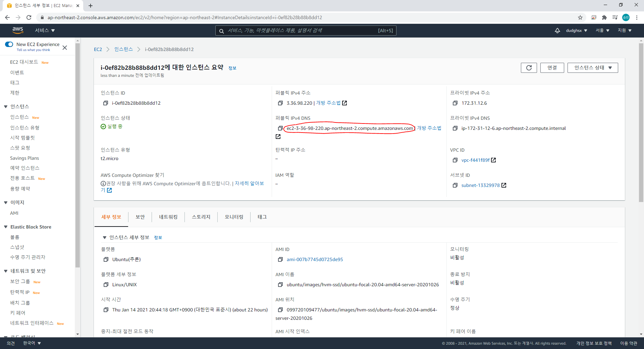644x349 pixels.
Task: Open the 지원 support dropdown
Action: 625,31
